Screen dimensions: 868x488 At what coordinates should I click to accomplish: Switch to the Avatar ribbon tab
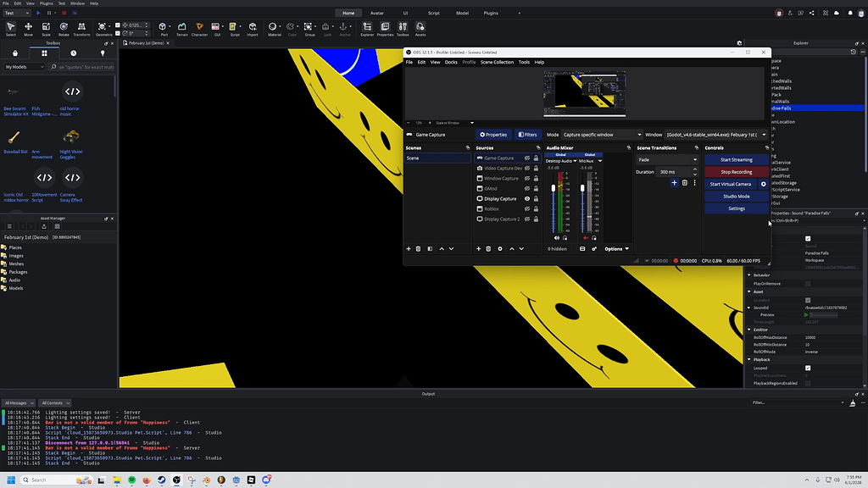coord(377,13)
